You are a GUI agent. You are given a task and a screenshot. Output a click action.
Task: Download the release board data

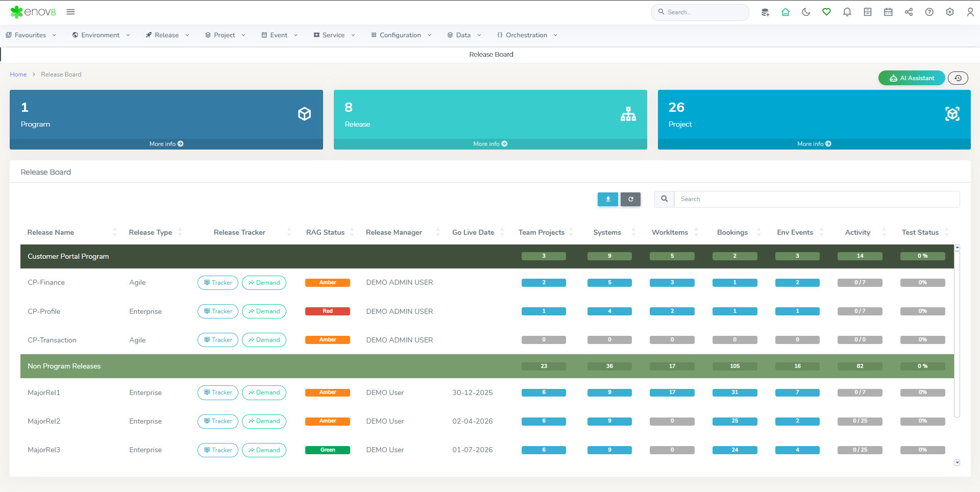[x=607, y=199]
